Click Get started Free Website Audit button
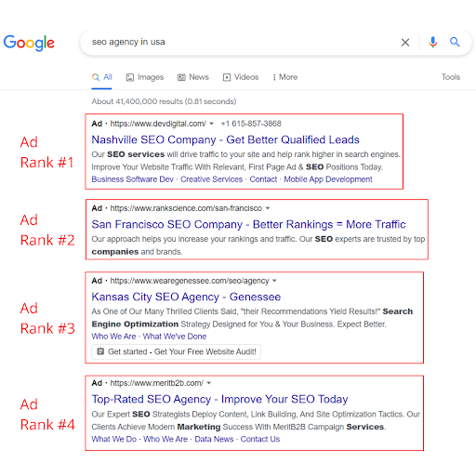The width and height of the screenshot is (476, 476). 176,351
